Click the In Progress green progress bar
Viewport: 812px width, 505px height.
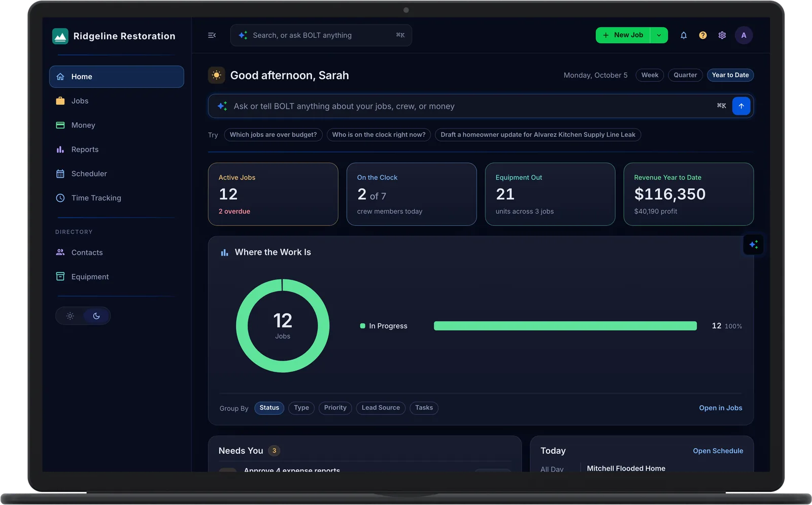click(x=565, y=326)
